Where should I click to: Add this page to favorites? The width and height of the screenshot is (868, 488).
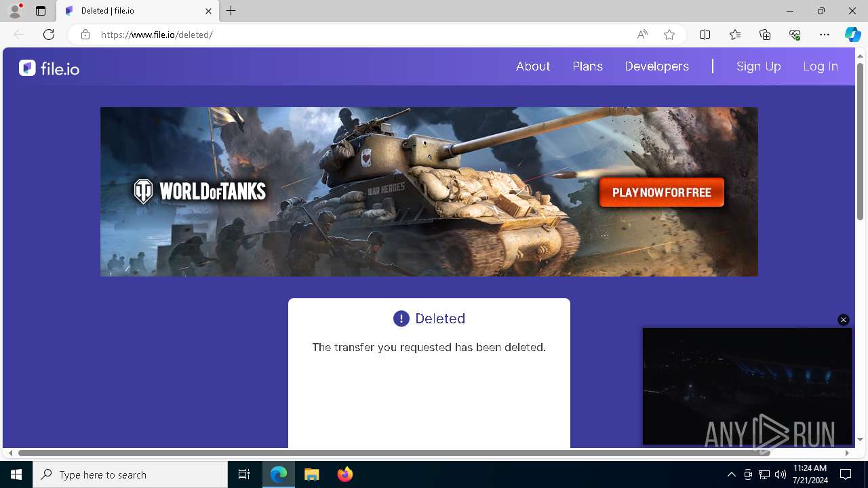point(669,35)
